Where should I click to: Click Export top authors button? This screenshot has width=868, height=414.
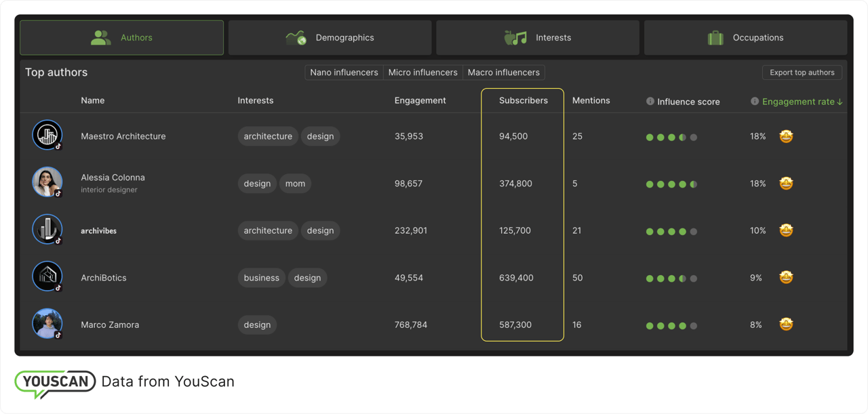tap(802, 73)
